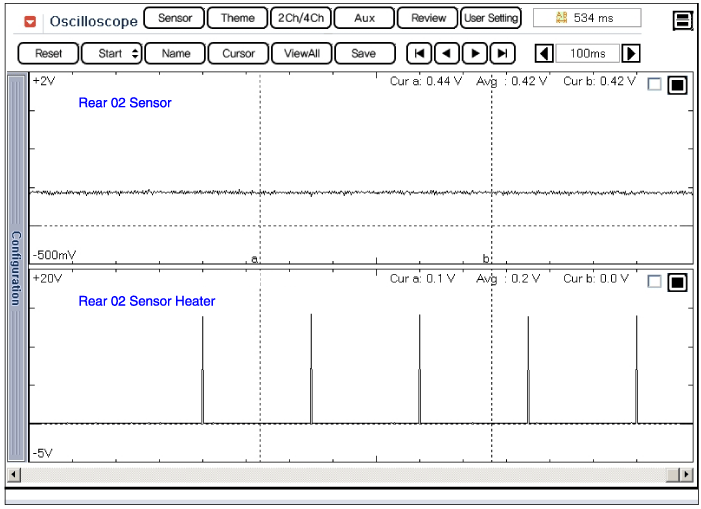The width and height of the screenshot is (701, 509).
Task: Decrease the 100ms time base
Action: click(544, 53)
